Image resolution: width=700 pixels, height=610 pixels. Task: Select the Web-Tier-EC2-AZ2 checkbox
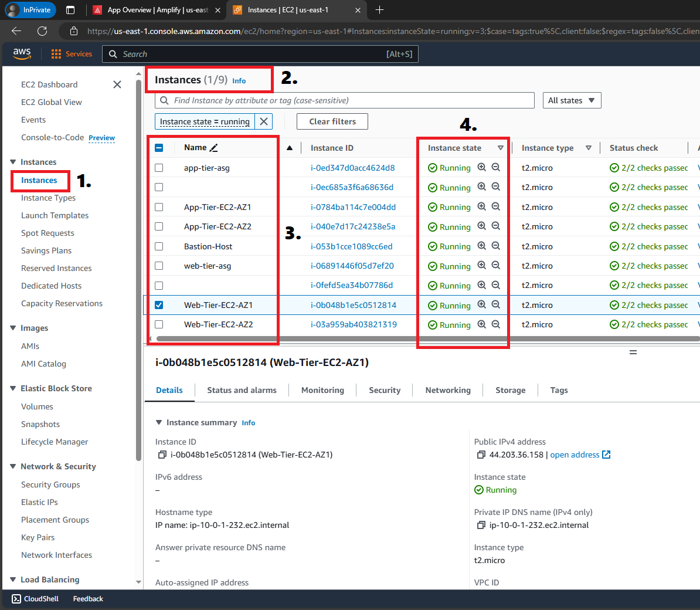159,324
